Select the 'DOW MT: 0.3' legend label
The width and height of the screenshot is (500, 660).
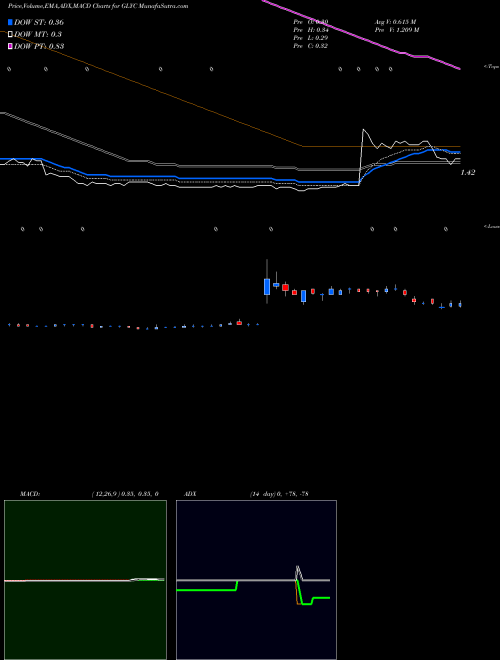[38, 34]
